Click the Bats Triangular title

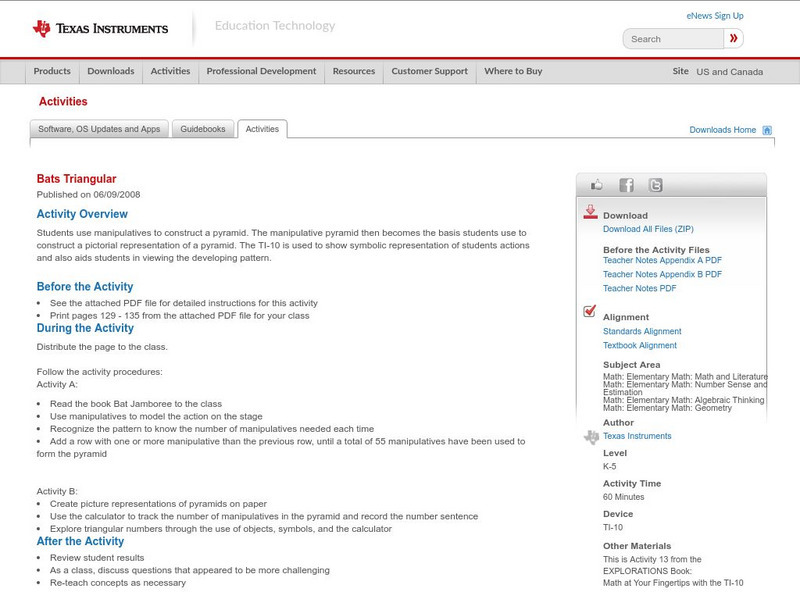pyautogui.click(x=77, y=179)
